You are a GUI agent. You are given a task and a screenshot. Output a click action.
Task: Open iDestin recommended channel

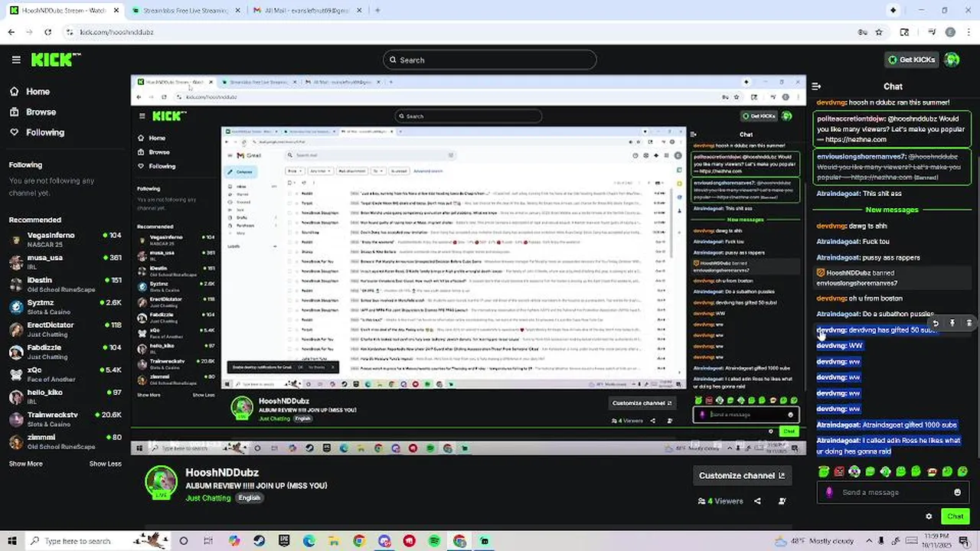(x=65, y=285)
